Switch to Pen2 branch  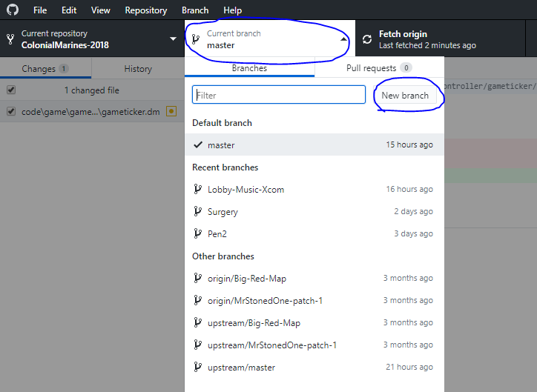(x=314, y=233)
